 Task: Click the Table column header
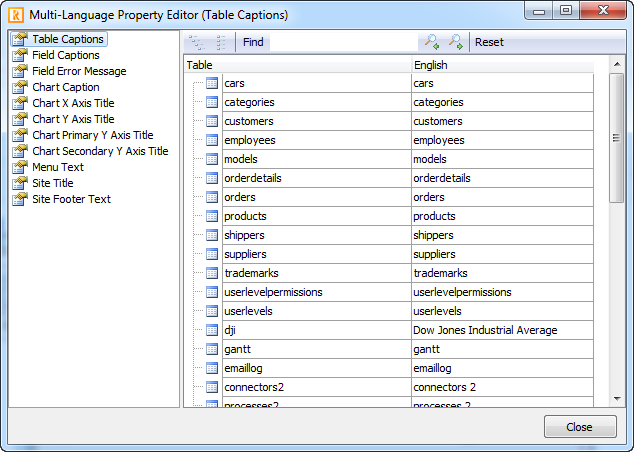point(298,65)
